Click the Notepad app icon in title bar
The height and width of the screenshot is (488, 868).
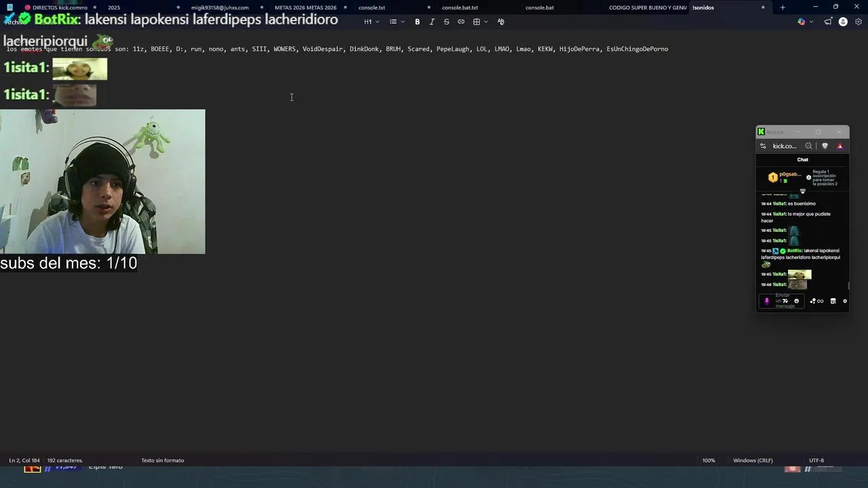[9, 7]
